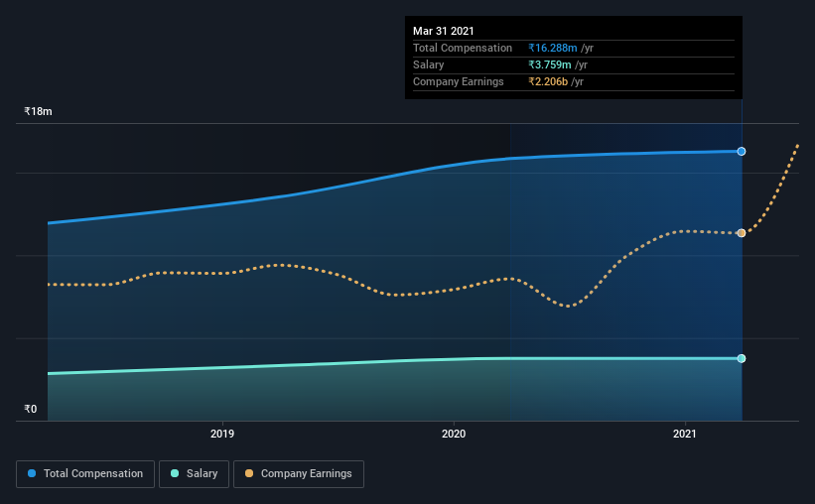
Task: Toggle the Total Compensation legend button
Action: pyautogui.click(x=85, y=474)
